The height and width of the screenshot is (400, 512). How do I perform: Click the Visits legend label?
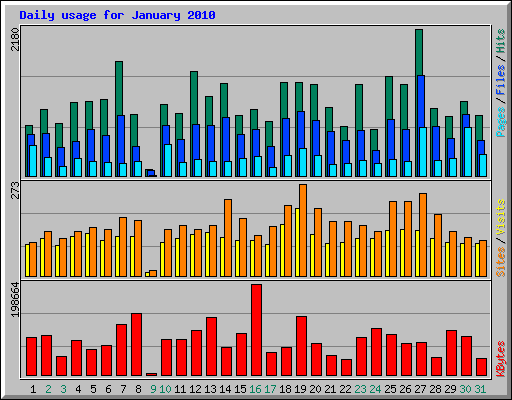pyautogui.click(x=500, y=218)
